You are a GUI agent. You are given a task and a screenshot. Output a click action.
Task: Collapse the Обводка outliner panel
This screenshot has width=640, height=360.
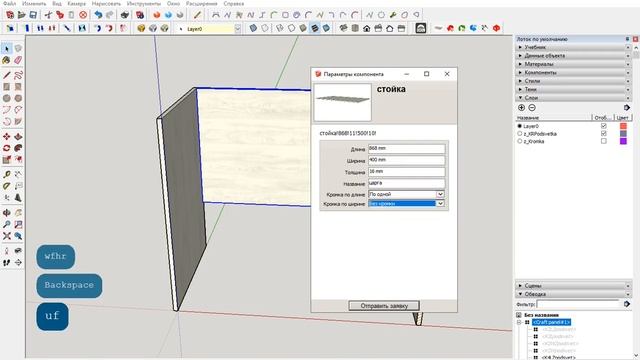point(573,294)
